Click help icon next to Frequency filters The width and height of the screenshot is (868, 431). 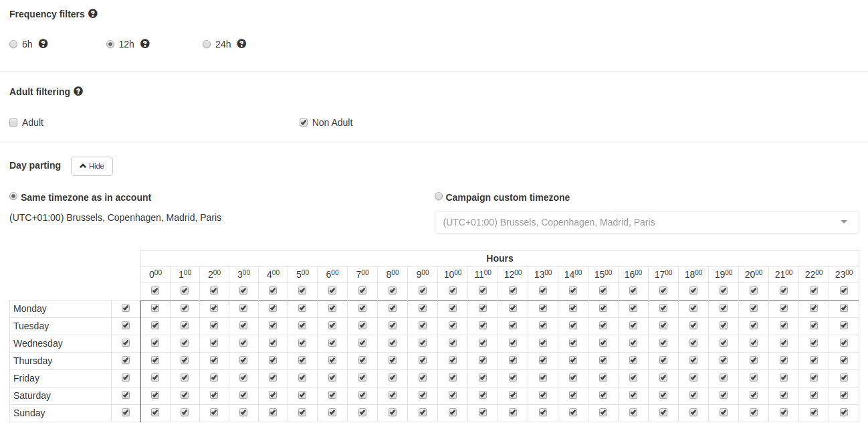[x=93, y=14]
